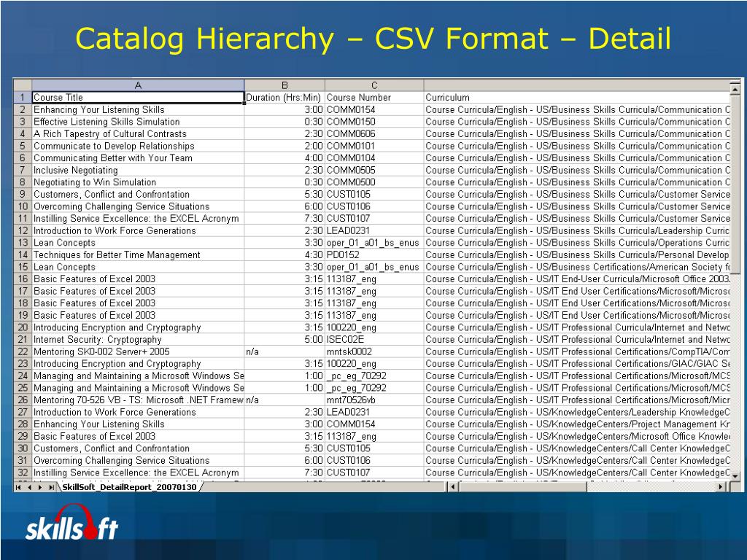Image resolution: width=747 pixels, height=560 pixels.
Task: Select row 22 header
Action: point(23,352)
